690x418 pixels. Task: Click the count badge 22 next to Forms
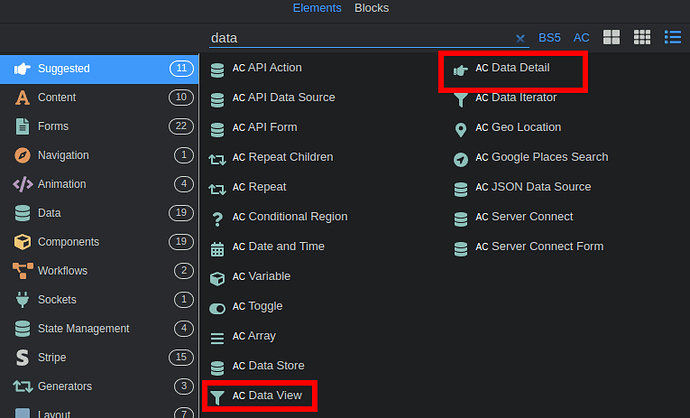(x=181, y=126)
